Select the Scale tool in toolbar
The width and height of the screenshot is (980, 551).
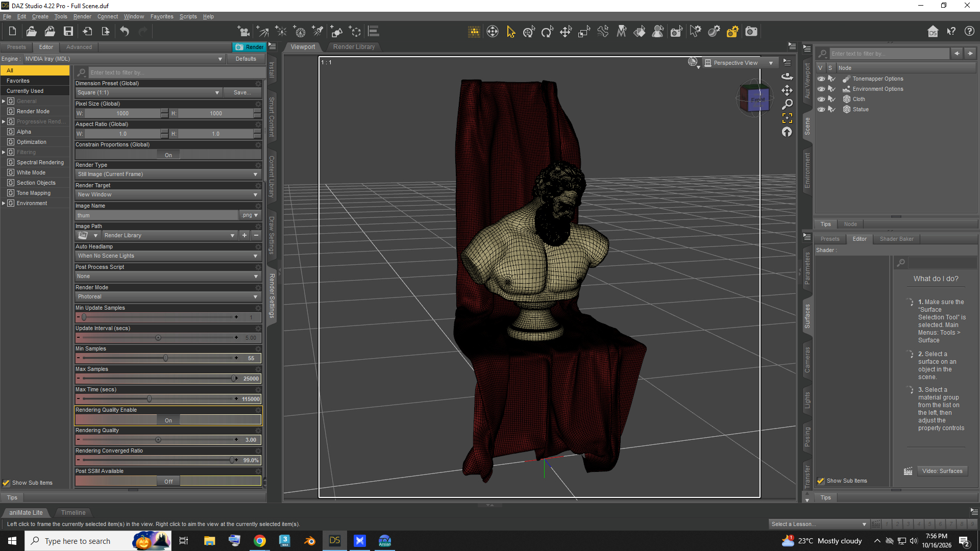(x=584, y=32)
